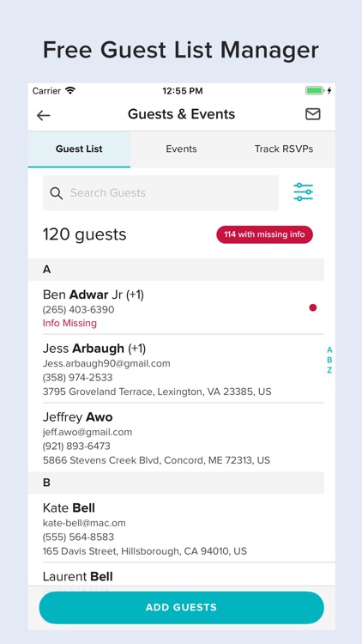362x644 pixels.
Task: Jump to letter B in index
Action: 329,360
